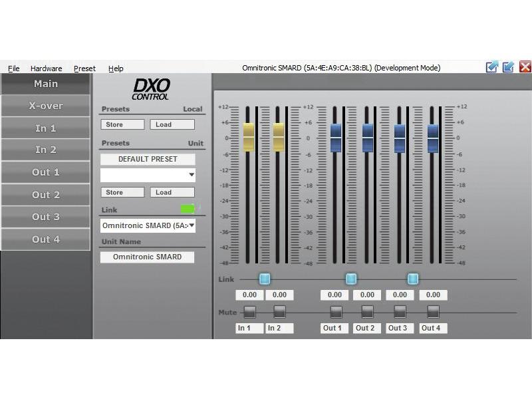Click the Unit Name text field

pyautogui.click(x=148, y=257)
